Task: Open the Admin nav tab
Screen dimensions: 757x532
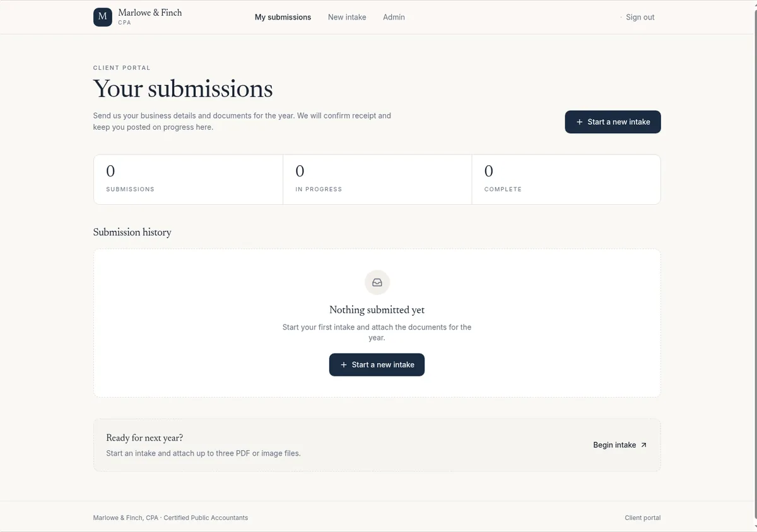Action: pos(394,17)
